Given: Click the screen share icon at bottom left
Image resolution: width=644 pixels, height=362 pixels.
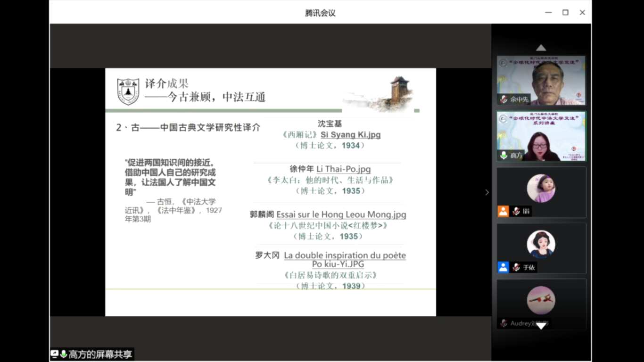Looking at the screenshot, I should coord(55,354).
